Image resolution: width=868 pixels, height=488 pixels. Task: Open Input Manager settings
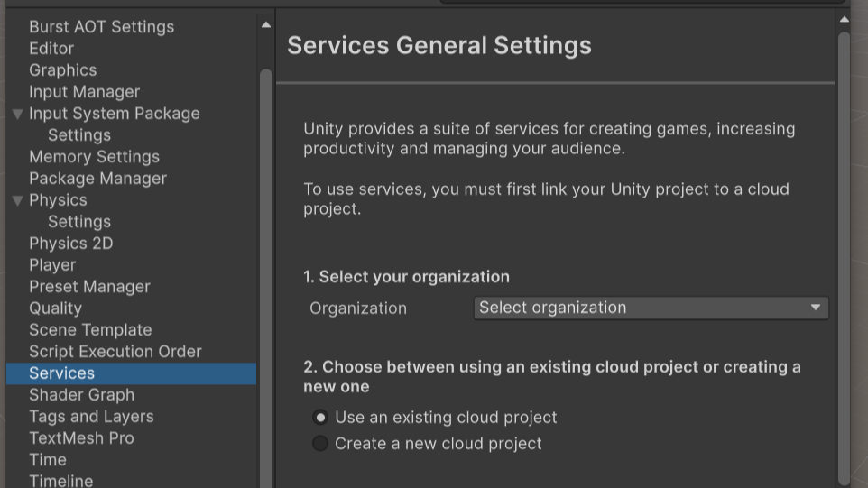point(84,92)
